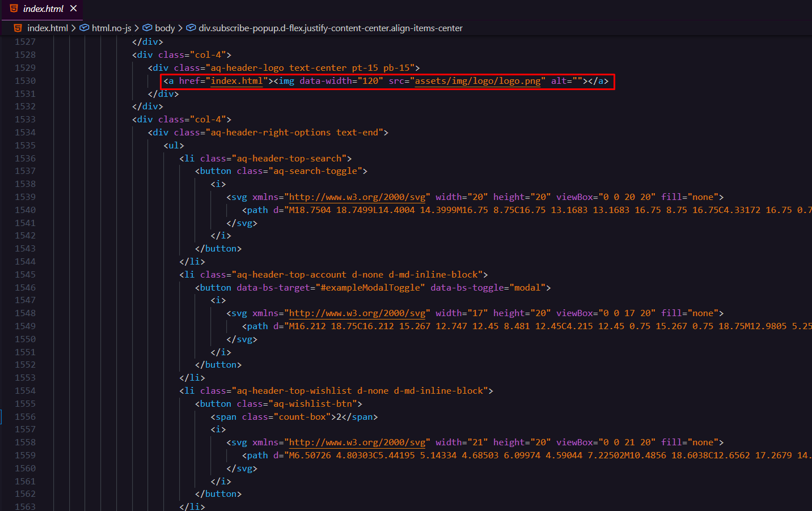The width and height of the screenshot is (812, 511).
Task: Open the index.html breadcrumb dropdown
Action: tap(48, 28)
